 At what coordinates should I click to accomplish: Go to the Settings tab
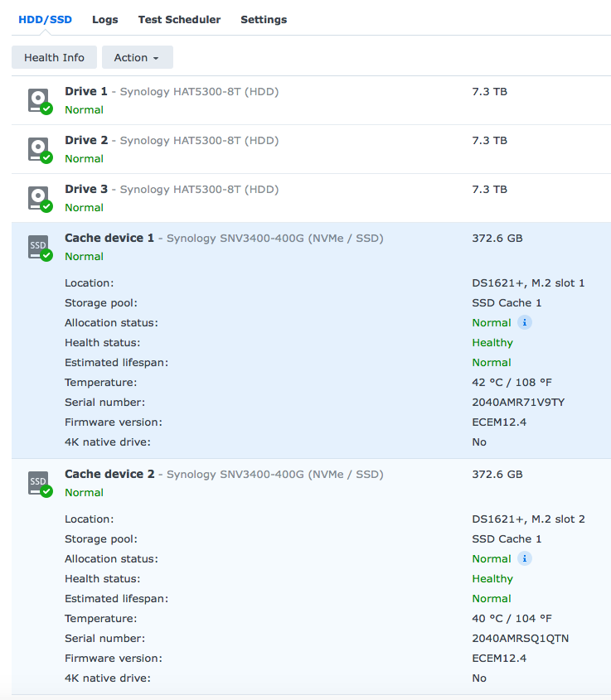[264, 20]
